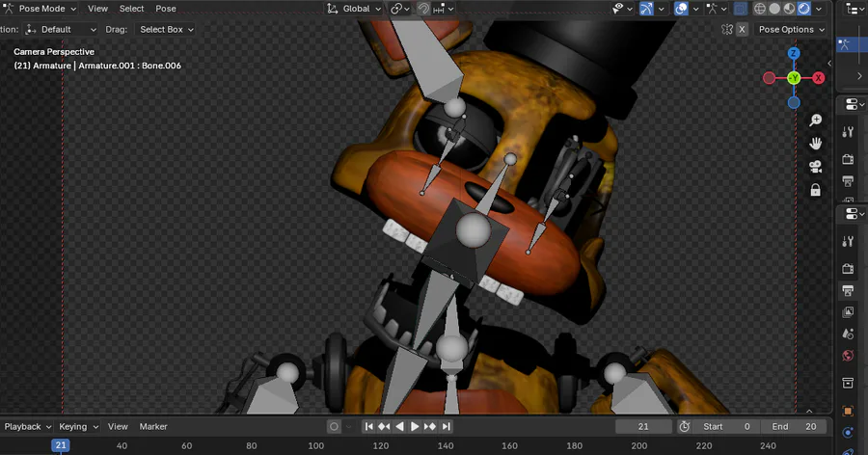
Task: Open Render properties tab in upper panel
Action: click(848, 159)
